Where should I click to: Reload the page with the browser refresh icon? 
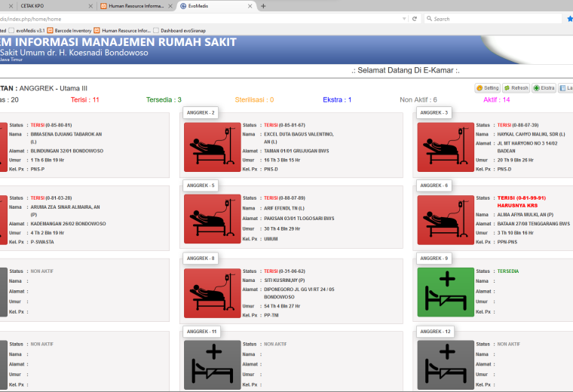[415, 19]
